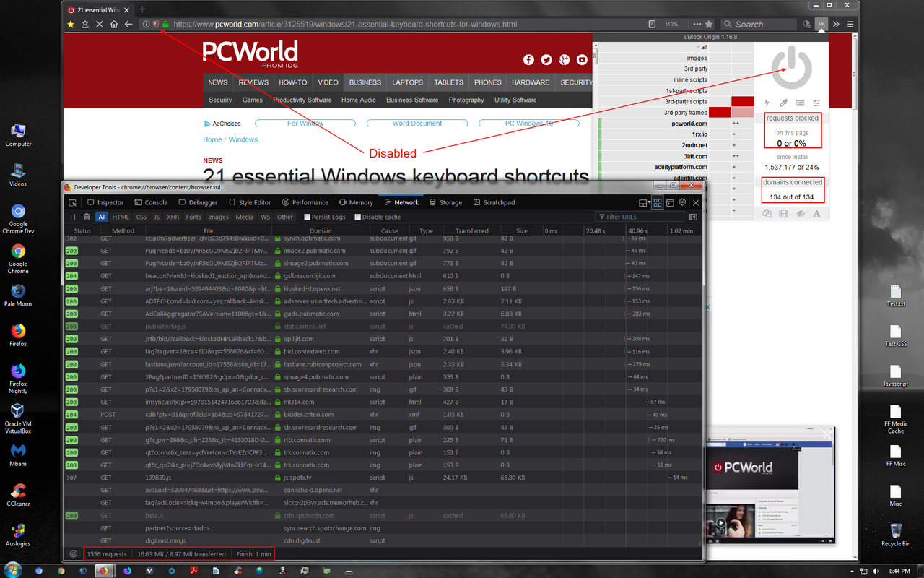This screenshot has height=578, width=924.
Task: Filter network by XHR
Action: (x=173, y=217)
